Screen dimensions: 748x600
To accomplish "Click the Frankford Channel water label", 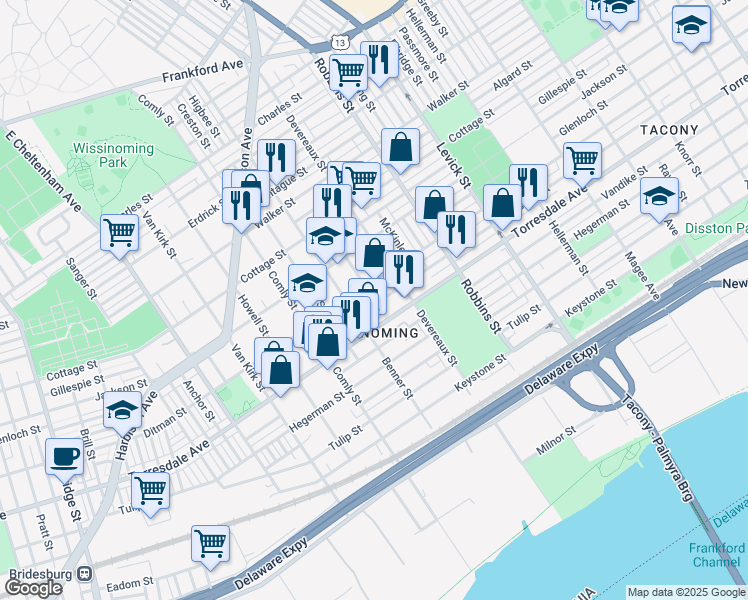I will click(x=717, y=555).
